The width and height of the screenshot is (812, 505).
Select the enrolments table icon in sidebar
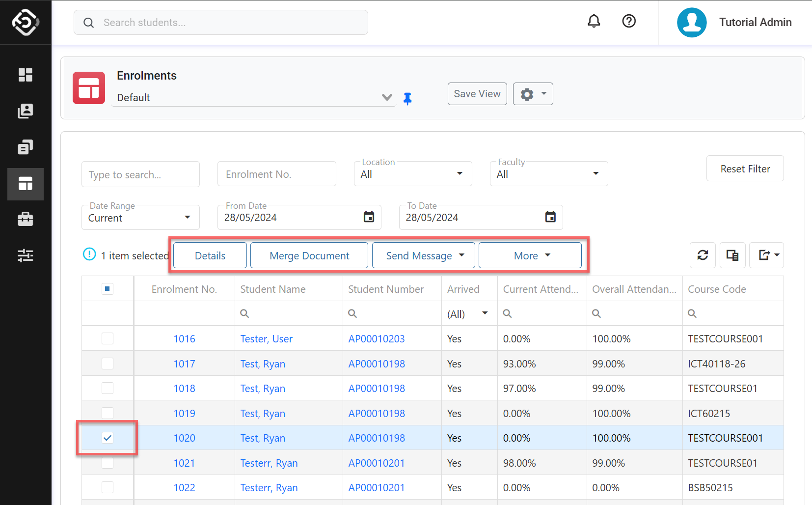pos(26,184)
